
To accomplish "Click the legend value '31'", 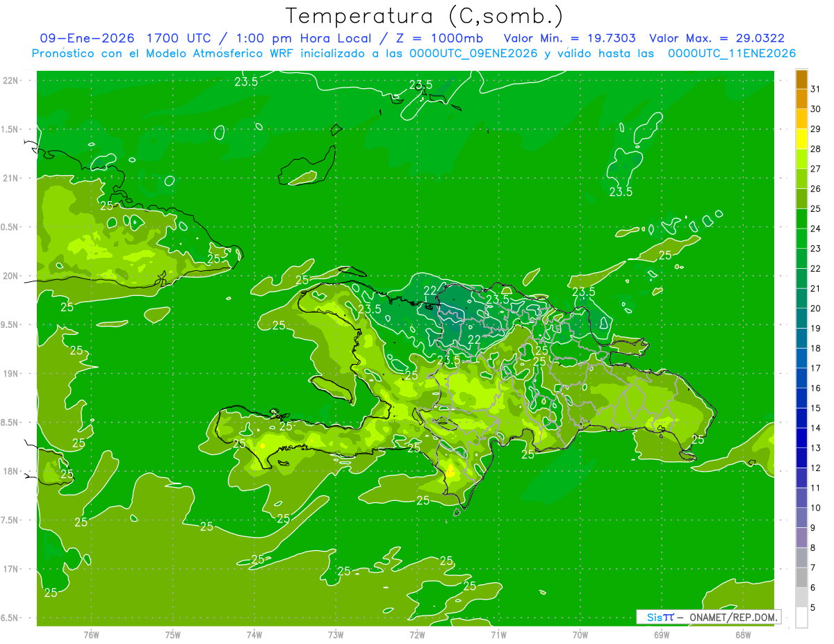I will tap(816, 89).
